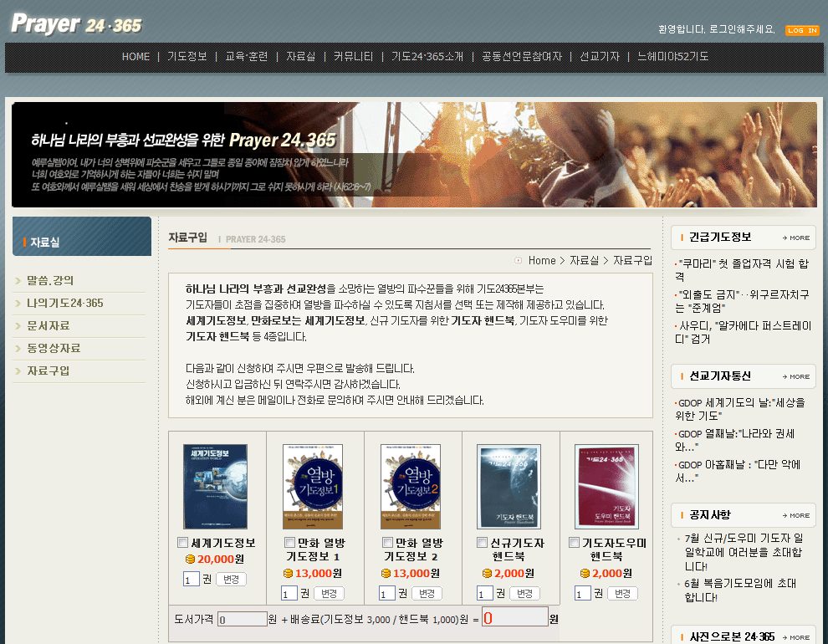The height and width of the screenshot is (644, 828).
Task: Click the 만화 열방 기도정보 1 cover
Action: tap(313, 487)
